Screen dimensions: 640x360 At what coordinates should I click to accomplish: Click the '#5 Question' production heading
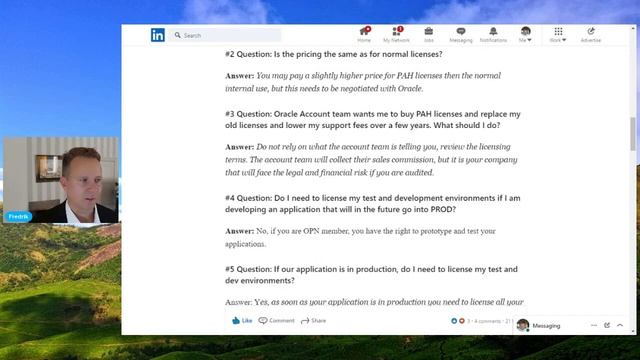pos(371,275)
